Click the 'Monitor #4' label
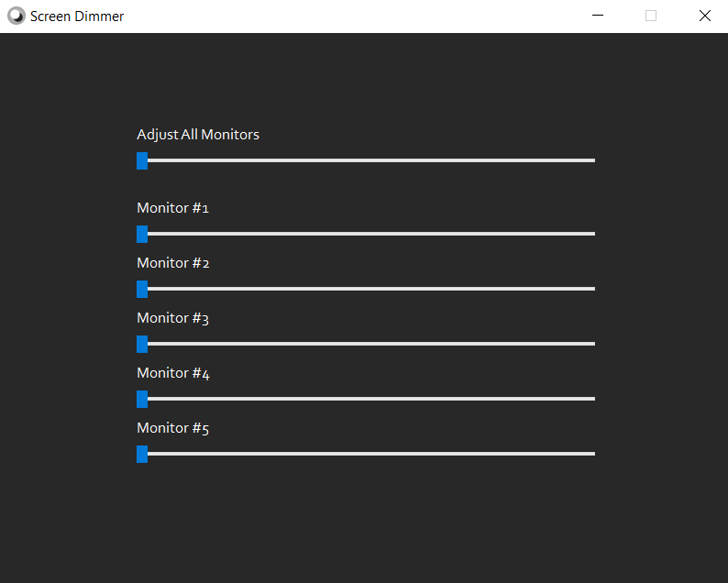Image resolution: width=728 pixels, height=583 pixels. click(x=173, y=373)
